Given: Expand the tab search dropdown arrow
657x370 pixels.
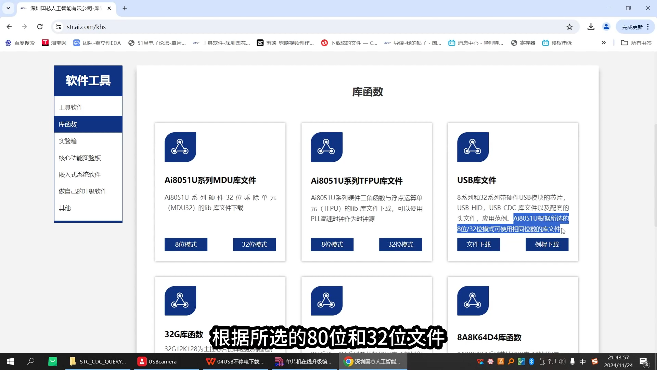Looking at the screenshot, I should [x=8, y=8].
